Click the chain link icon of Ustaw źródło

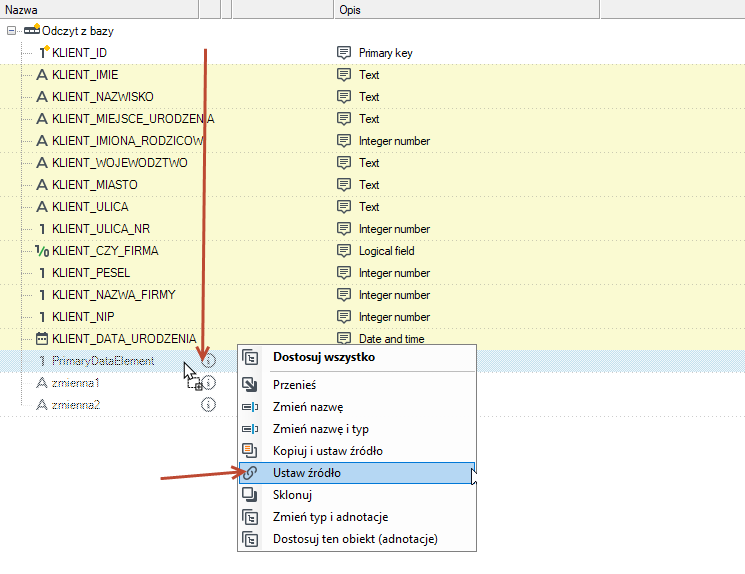pyautogui.click(x=250, y=473)
